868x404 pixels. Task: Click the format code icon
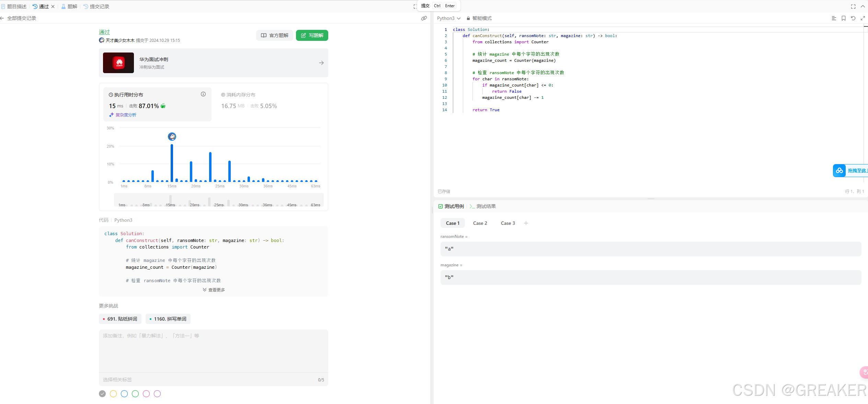[x=834, y=18]
